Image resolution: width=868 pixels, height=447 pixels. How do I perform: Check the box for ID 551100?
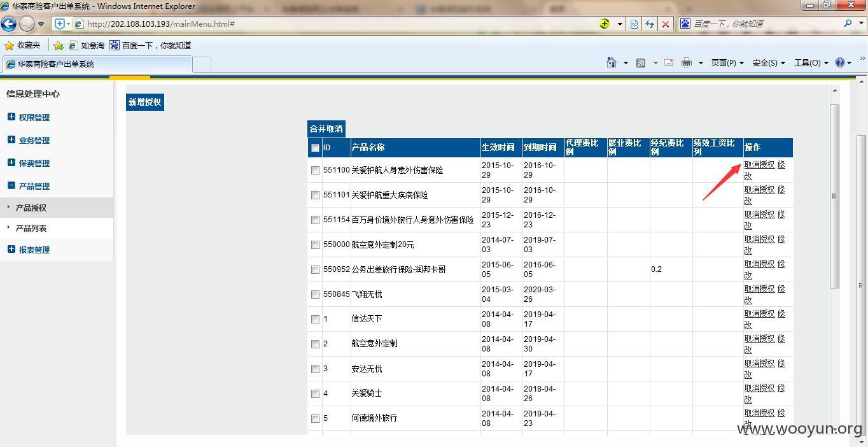tap(315, 170)
